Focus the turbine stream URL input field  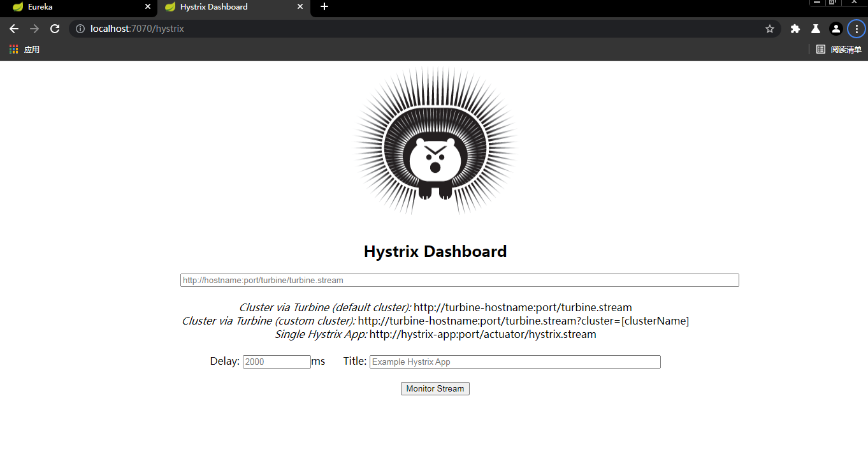pos(459,280)
